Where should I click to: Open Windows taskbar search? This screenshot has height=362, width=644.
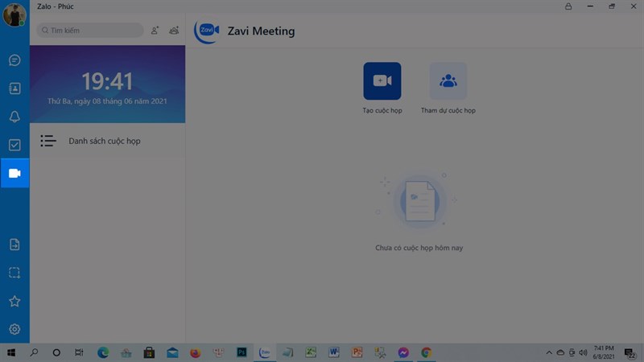click(x=34, y=352)
